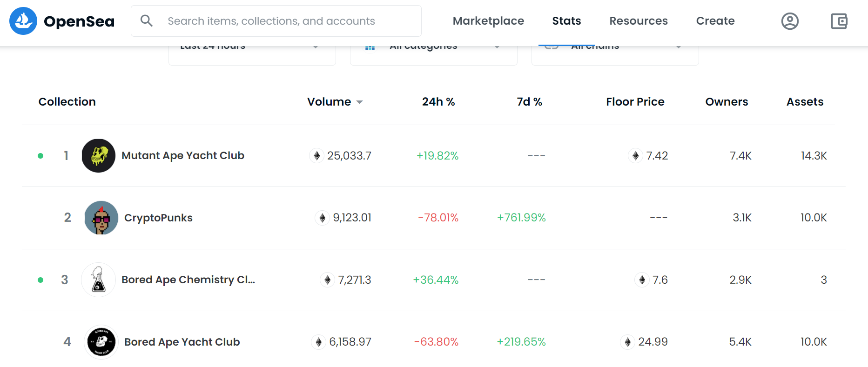Click the Ethereum icon beside volume 7,271.3
868x367 pixels.
328,280
